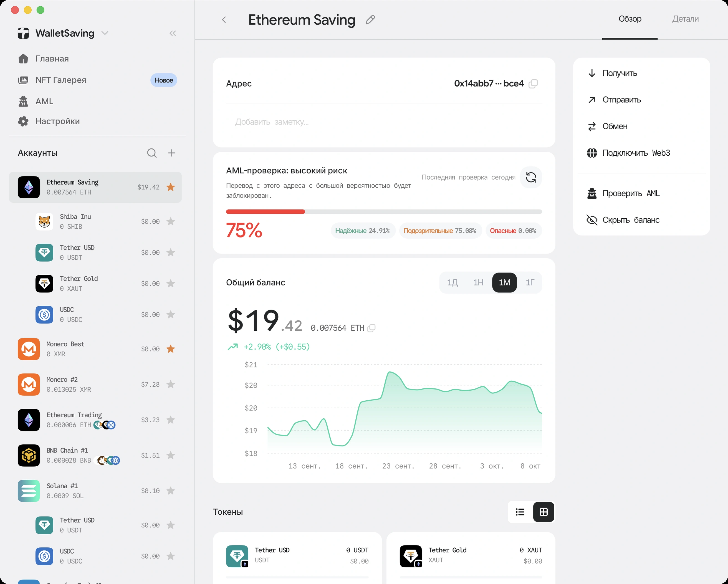This screenshot has height=584, width=728.
Task: Switch to the Детали tab
Action: tap(685, 19)
